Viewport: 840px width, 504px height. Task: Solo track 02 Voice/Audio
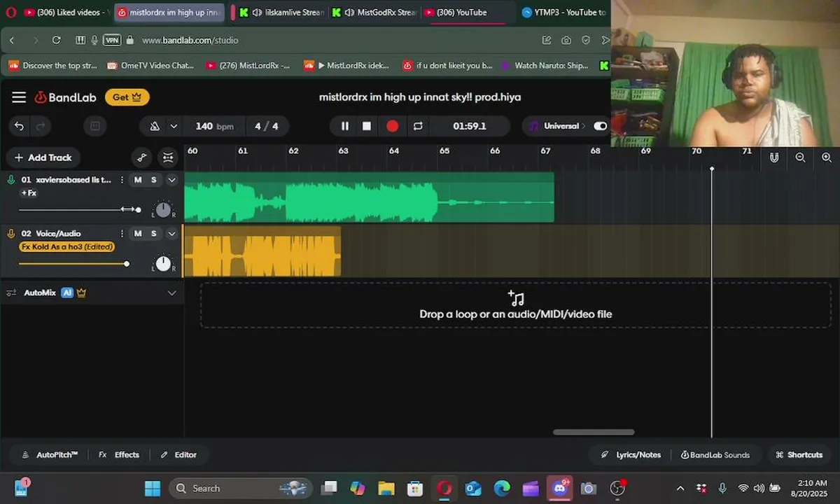(x=154, y=234)
